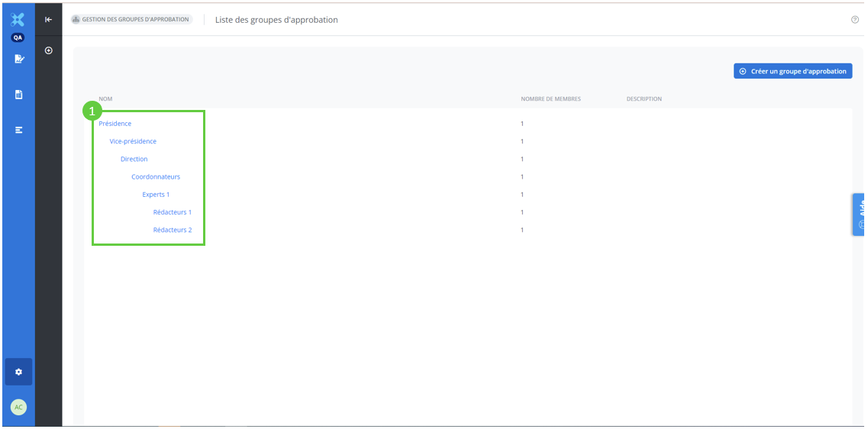The height and width of the screenshot is (429, 868).
Task: Open the Aide side tab
Action: pos(860,214)
